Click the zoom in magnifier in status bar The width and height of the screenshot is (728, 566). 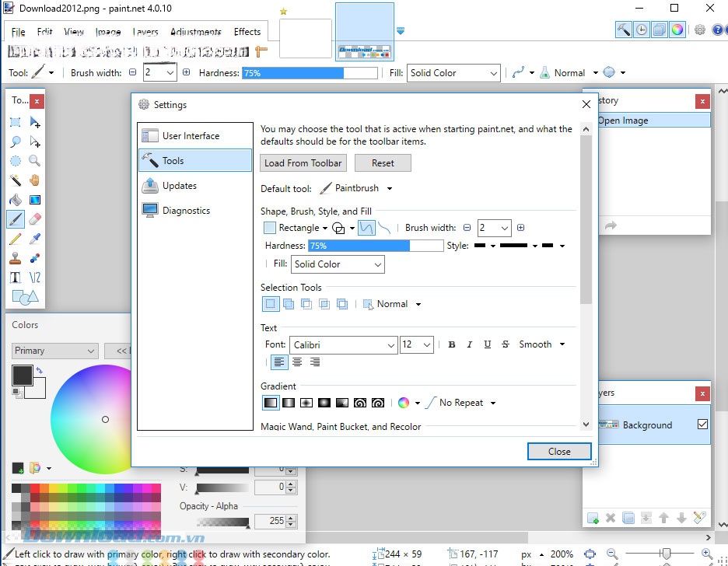[x=707, y=554]
